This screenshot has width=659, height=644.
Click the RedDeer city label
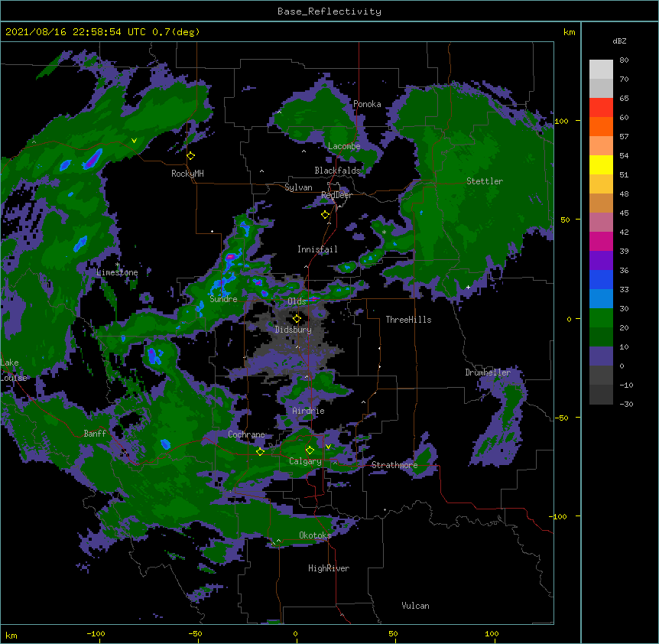[336, 195]
